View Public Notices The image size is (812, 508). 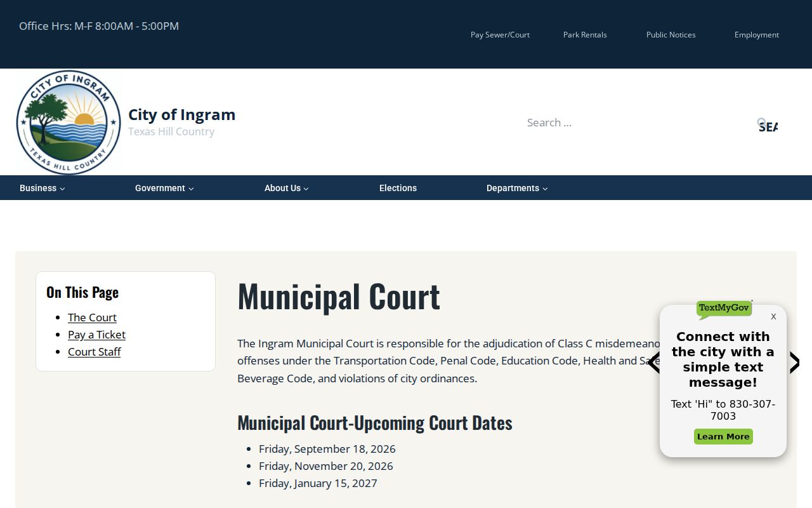coord(671,35)
